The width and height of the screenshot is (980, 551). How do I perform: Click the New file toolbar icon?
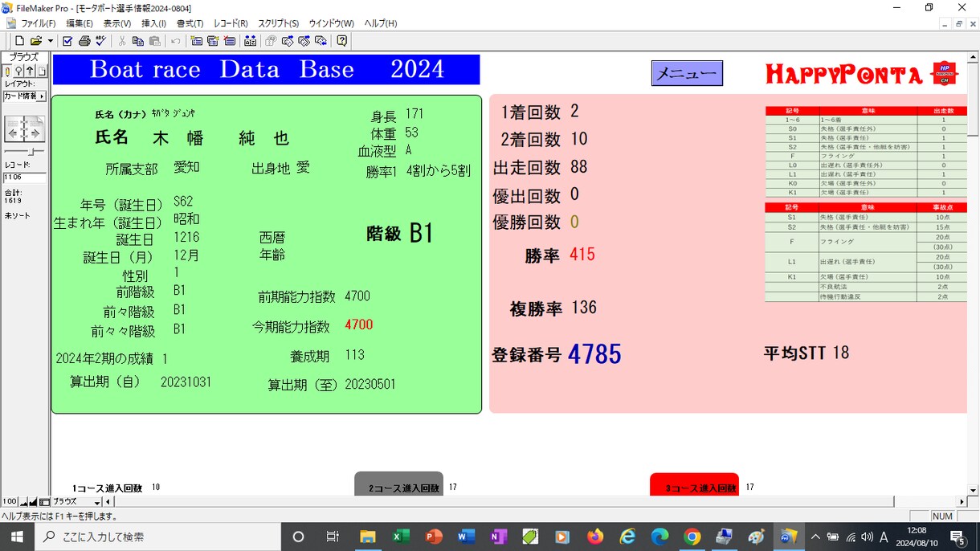20,41
